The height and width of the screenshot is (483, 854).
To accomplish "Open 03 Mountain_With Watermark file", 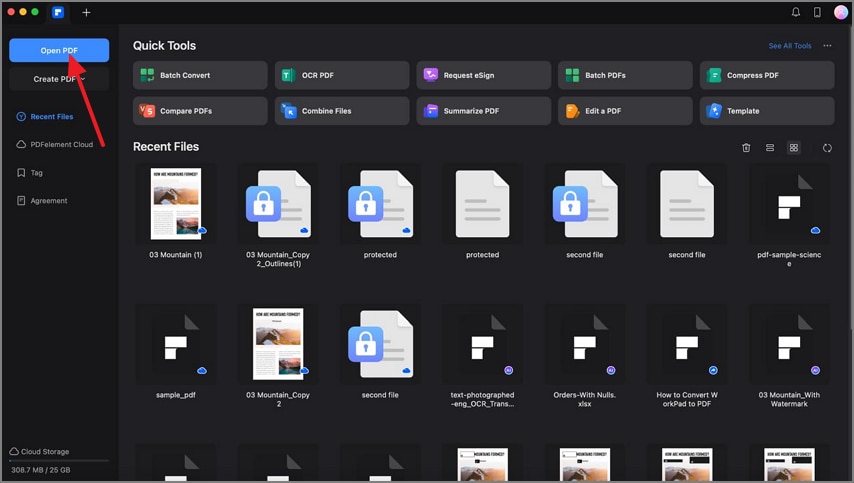I will [x=789, y=344].
